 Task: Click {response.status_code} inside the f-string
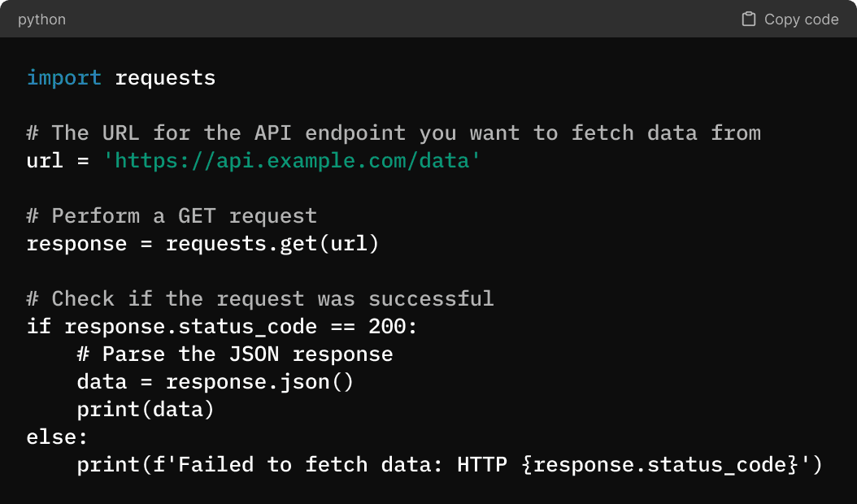(x=659, y=465)
